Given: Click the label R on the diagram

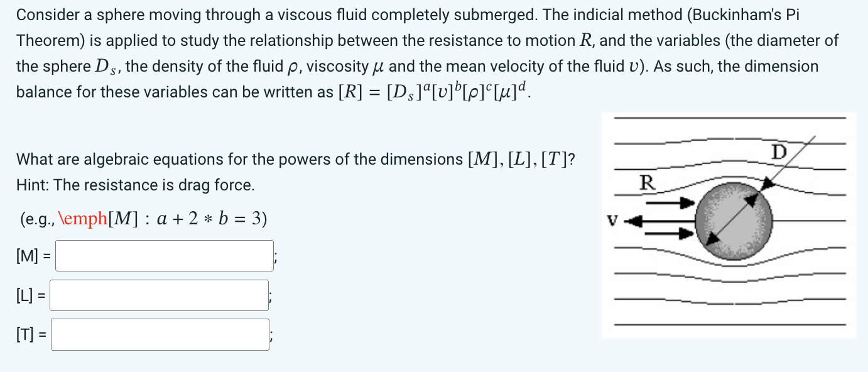Looking at the screenshot, I should [x=647, y=182].
